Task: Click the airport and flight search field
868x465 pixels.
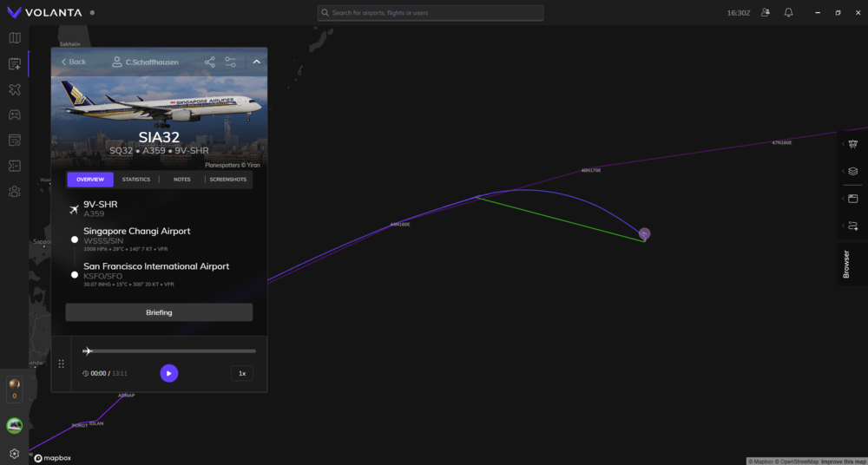Action: point(431,13)
